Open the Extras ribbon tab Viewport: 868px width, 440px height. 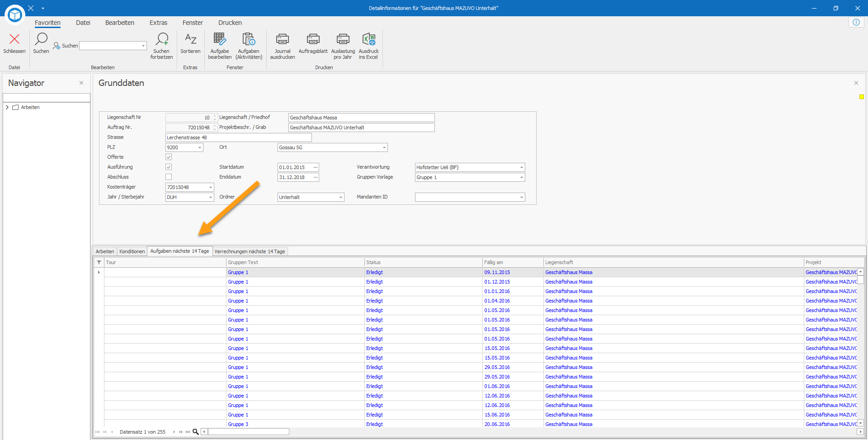[159, 23]
